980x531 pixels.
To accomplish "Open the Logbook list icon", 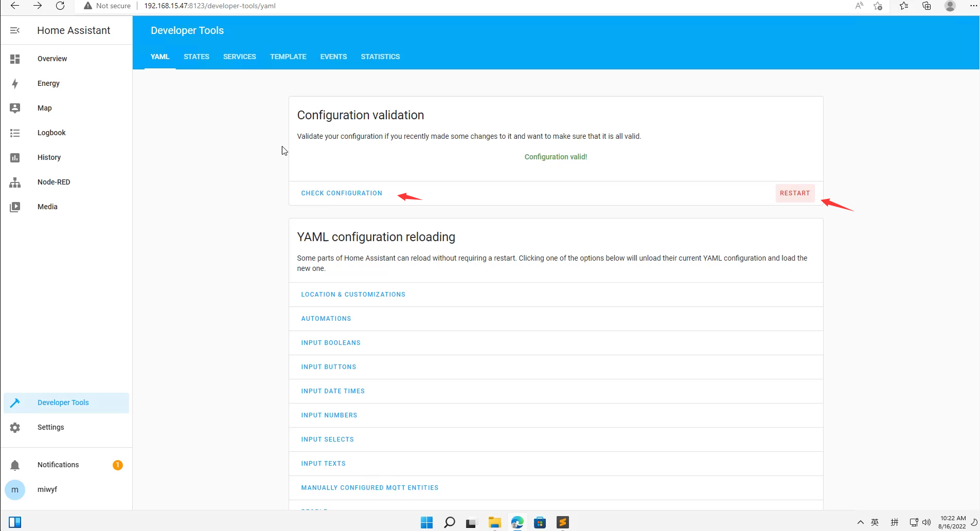I will pyautogui.click(x=15, y=133).
